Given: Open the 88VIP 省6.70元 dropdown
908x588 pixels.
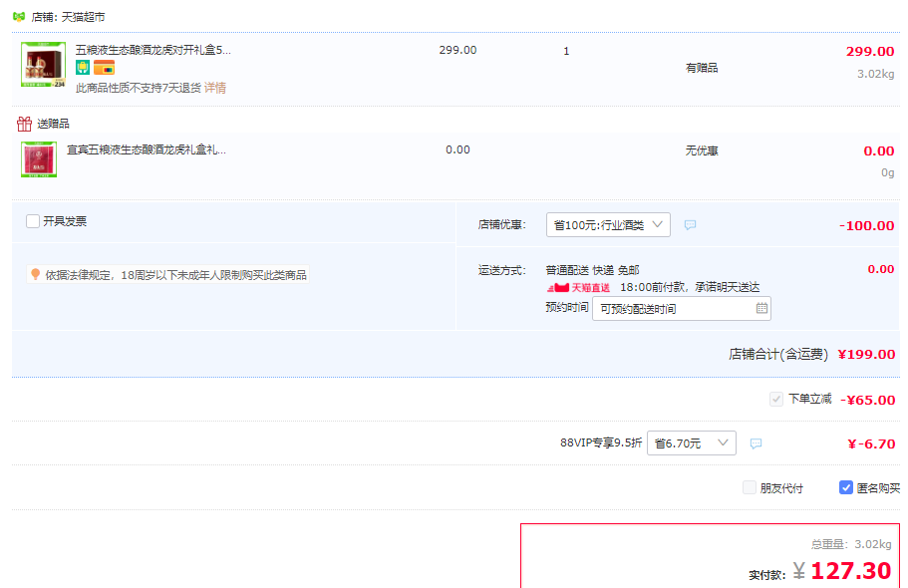Looking at the screenshot, I should click(x=692, y=443).
